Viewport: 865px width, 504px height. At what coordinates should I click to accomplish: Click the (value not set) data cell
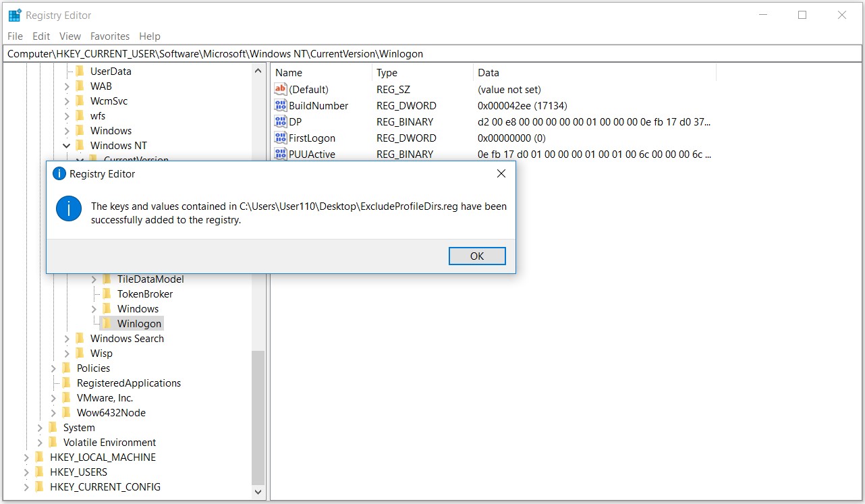509,89
